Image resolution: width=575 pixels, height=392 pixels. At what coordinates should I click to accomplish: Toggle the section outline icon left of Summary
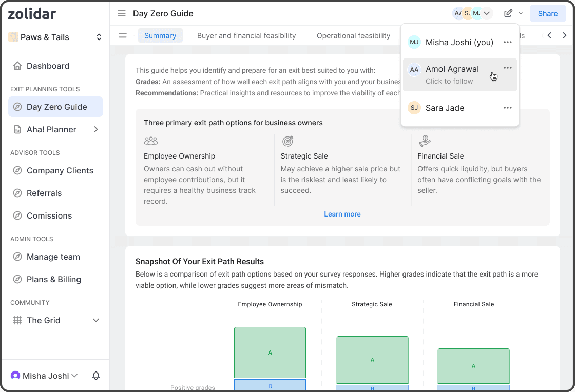click(123, 36)
